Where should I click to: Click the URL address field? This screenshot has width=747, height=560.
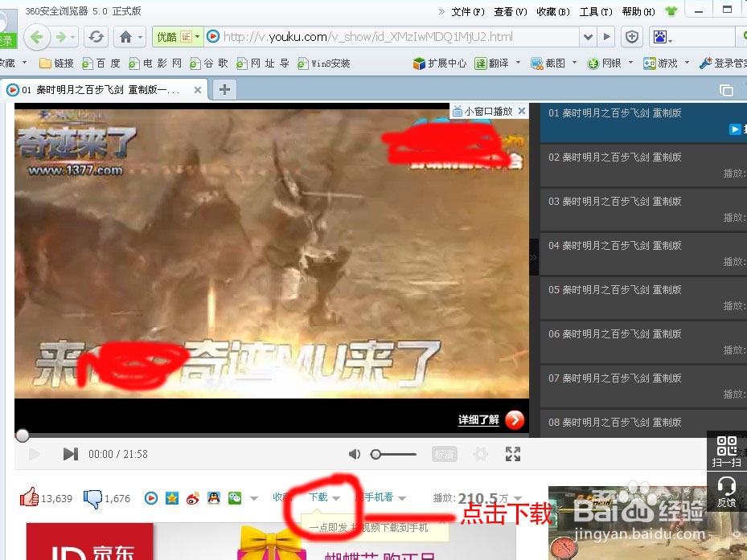point(391,37)
